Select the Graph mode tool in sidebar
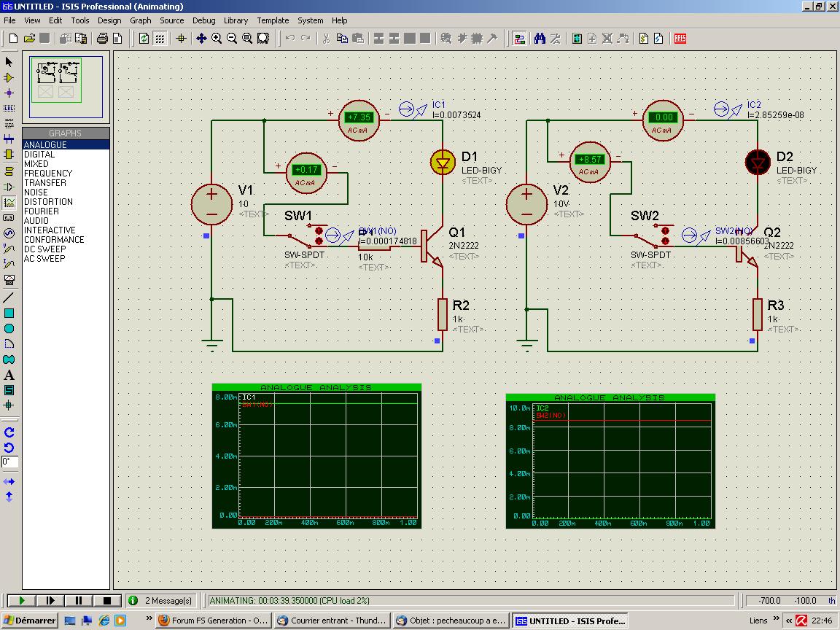Image resolution: width=840 pixels, height=630 pixels. [9, 203]
